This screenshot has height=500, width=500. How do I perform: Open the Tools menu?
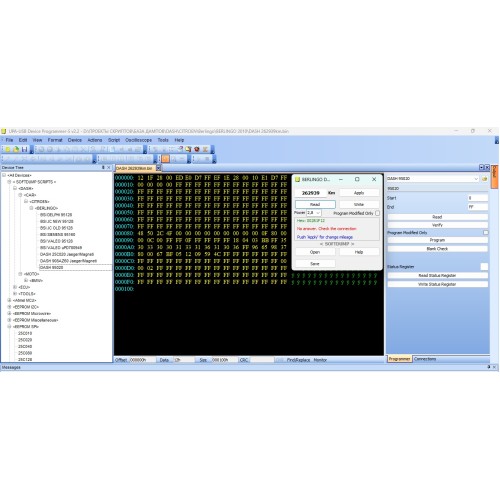[x=163, y=140]
